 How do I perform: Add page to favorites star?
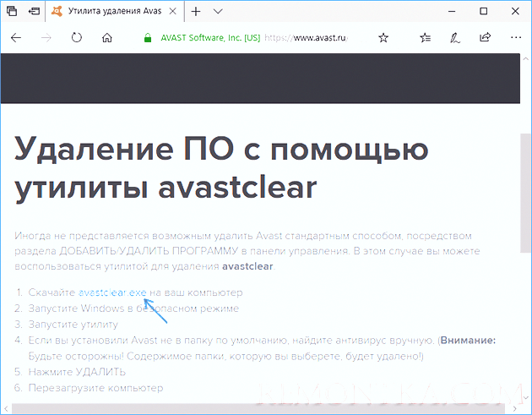point(383,37)
